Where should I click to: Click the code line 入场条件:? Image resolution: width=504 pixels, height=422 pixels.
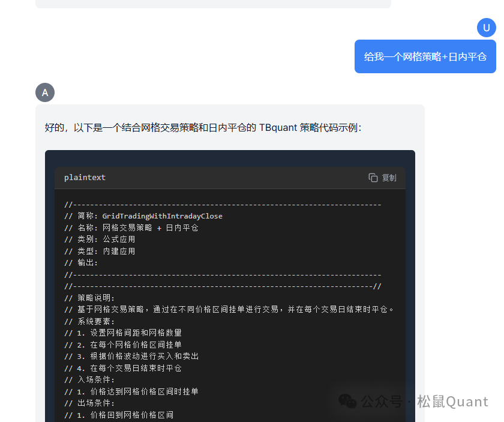(89, 380)
